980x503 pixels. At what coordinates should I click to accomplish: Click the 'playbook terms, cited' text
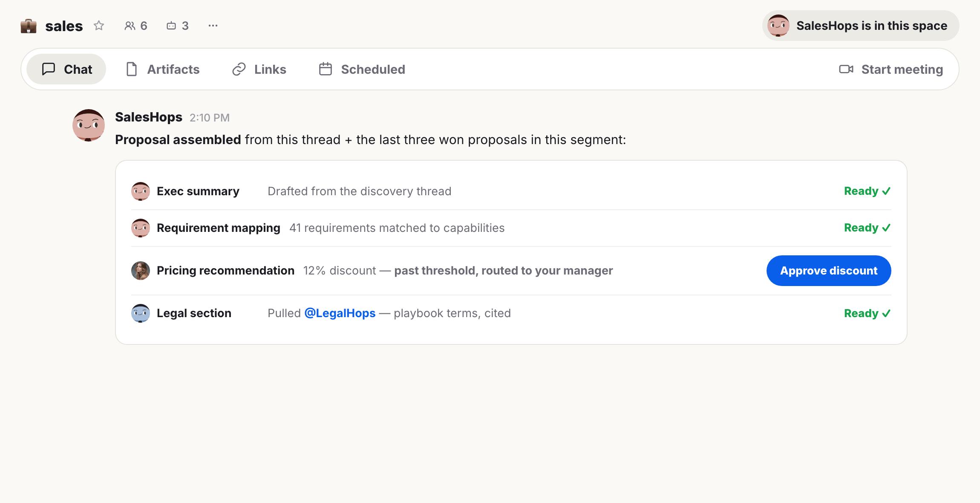tap(452, 313)
